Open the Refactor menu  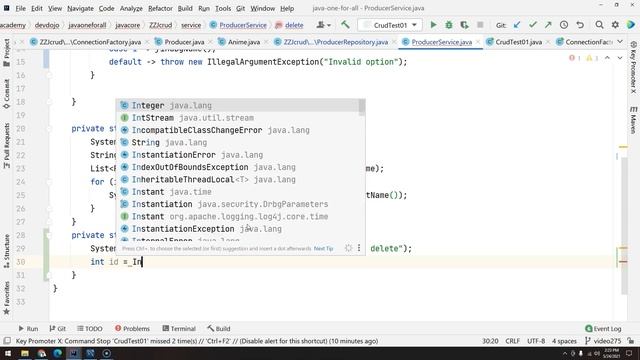(x=160, y=8)
